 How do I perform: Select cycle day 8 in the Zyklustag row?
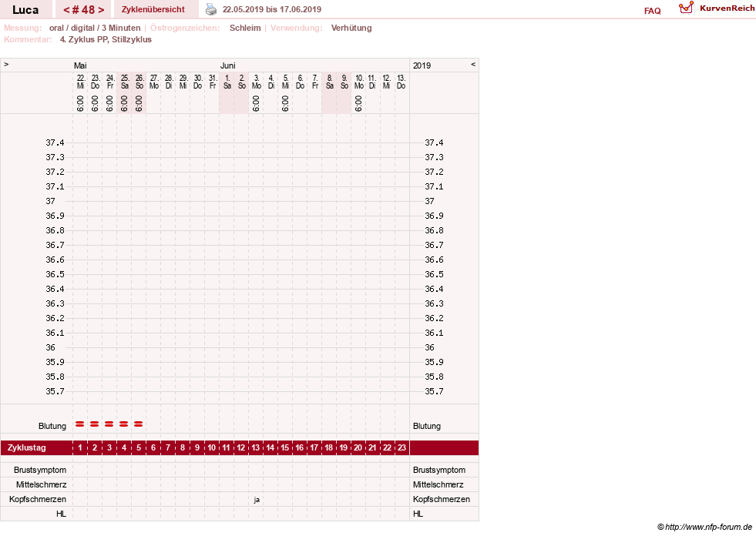(182, 447)
